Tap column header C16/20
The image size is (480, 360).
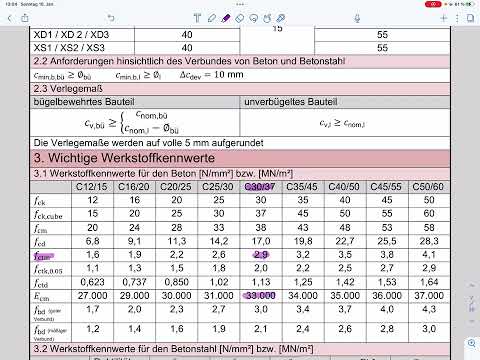click(134, 187)
